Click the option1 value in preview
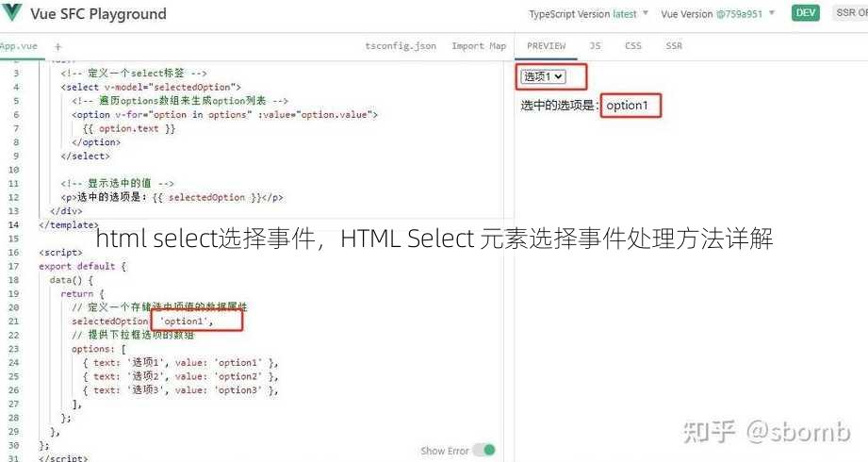Image resolution: width=868 pixels, height=462 pixels. (x=627, y=106)
